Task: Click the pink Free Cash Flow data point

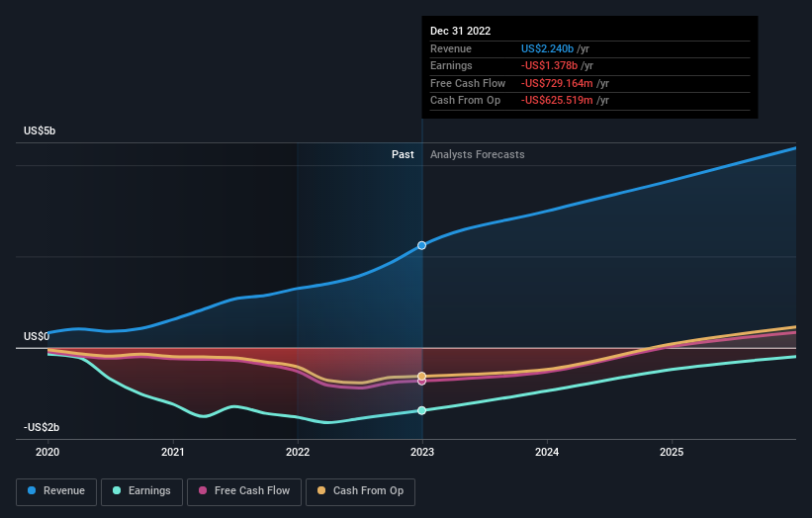Action: click(422, 382)
